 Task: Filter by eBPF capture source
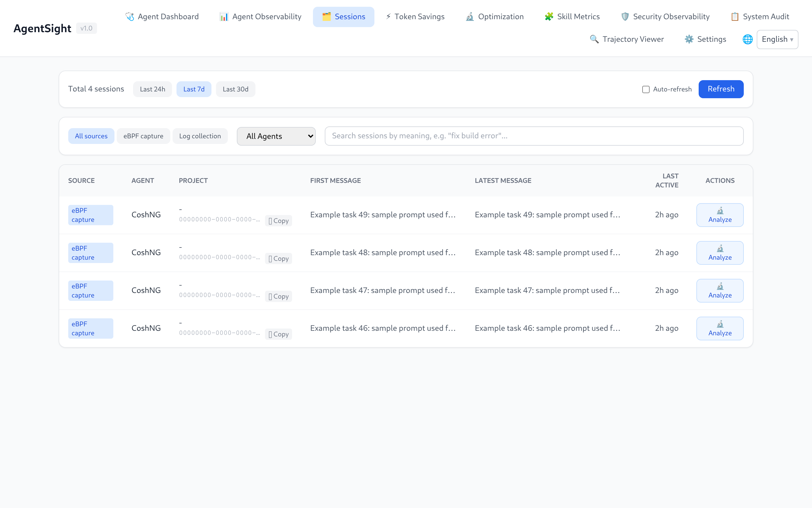[143, 136]
